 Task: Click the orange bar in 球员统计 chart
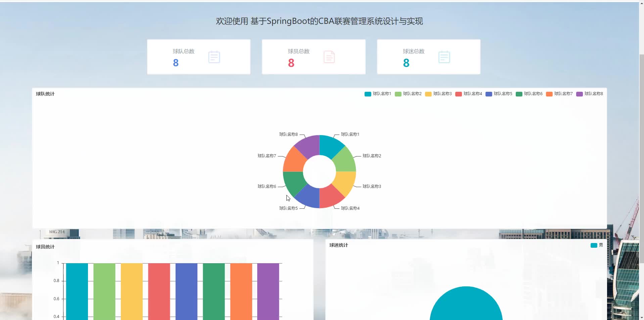241,291
